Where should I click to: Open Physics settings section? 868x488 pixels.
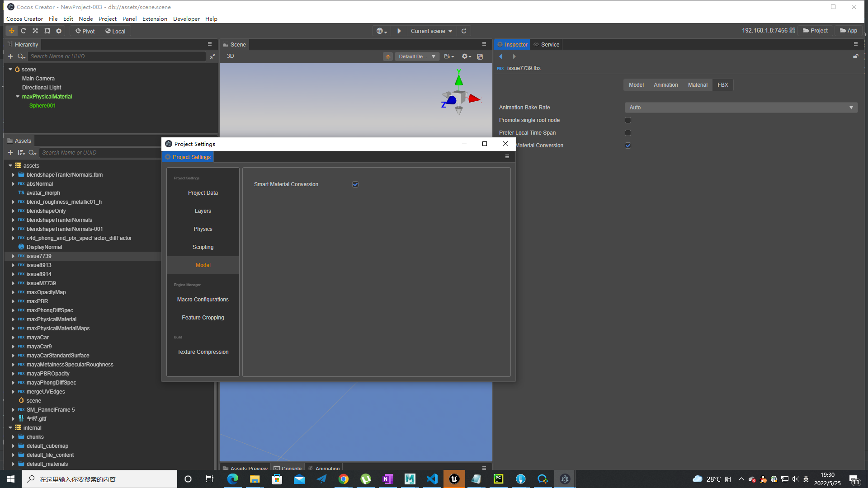click(x=203, y=229)
